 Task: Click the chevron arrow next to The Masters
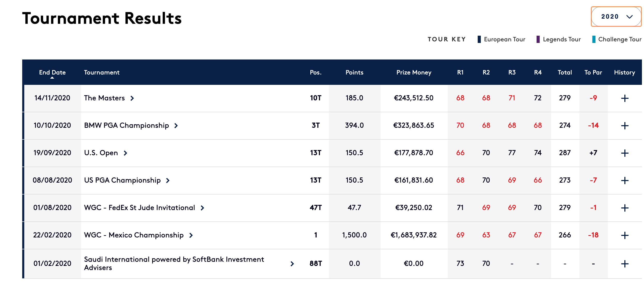tap(132, 98)
